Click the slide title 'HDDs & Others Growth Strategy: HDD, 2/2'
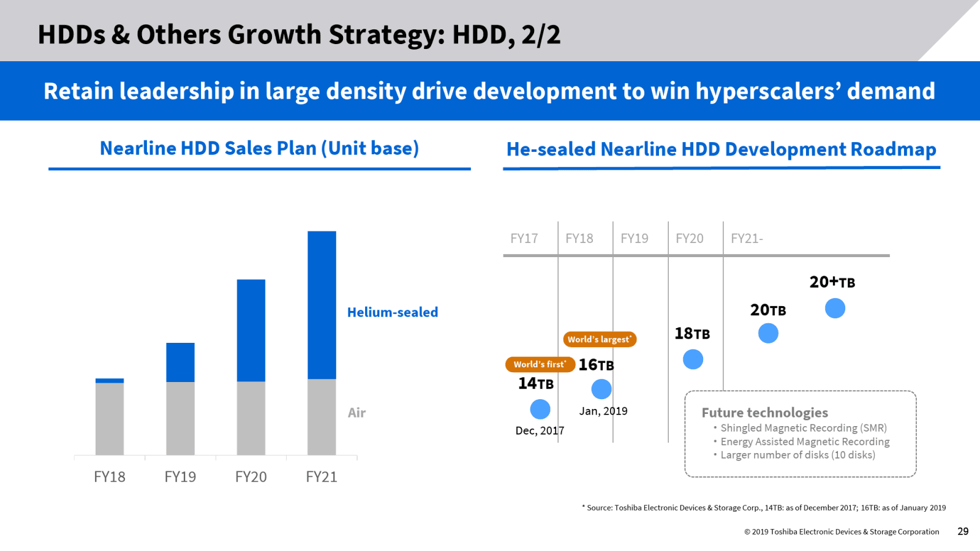Image resolution: width=980 pixels, height=551 pixels. pyautogui.click(x=299, y=35)
